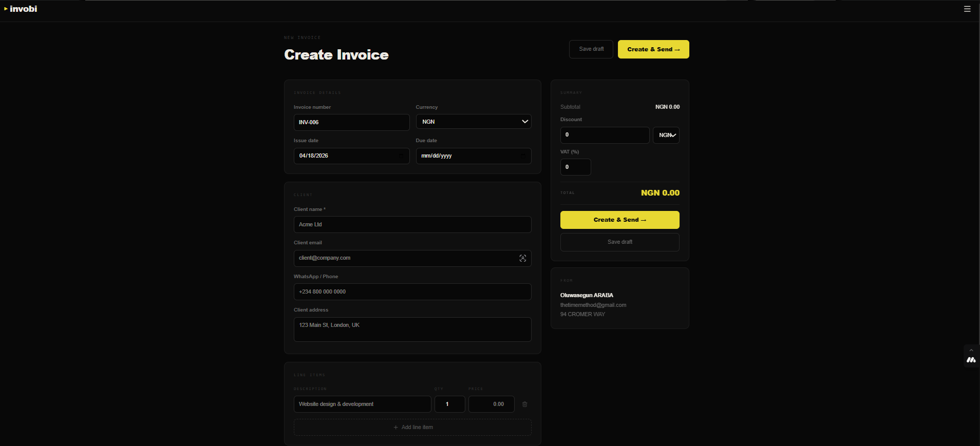Click the floating widget logo icon
Screen dimensions: 980x446
971,360
